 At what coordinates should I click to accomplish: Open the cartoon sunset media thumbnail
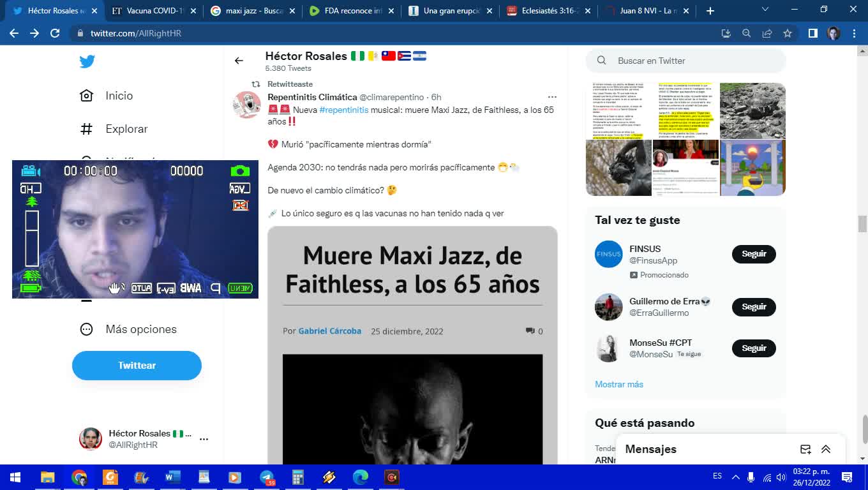pyautogui.click(x=752, y=168)
